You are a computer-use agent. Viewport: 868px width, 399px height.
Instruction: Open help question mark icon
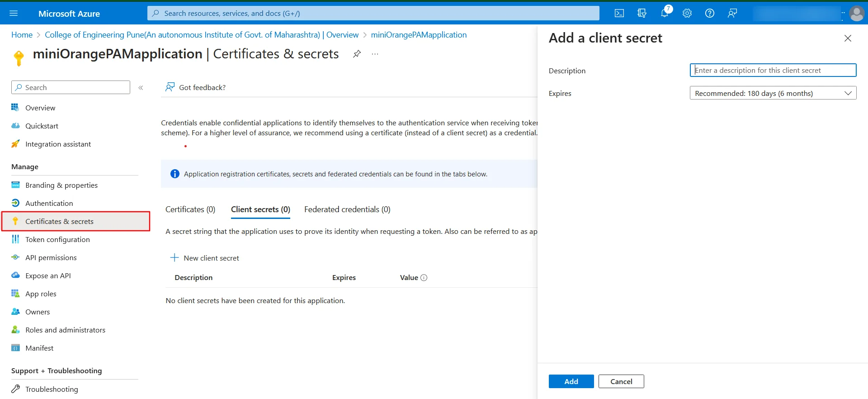(x=710, y=14)
